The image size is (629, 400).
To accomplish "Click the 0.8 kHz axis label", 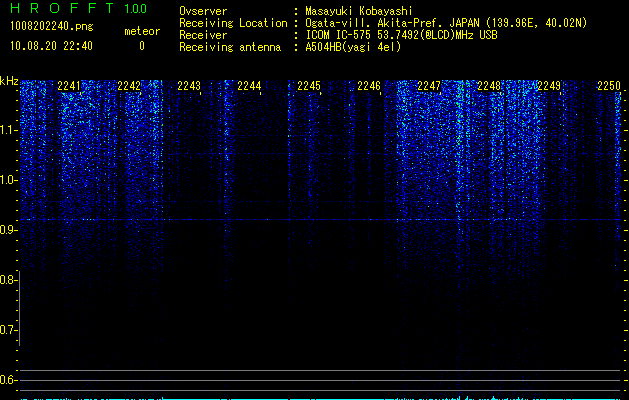I will tap(8, 280).
